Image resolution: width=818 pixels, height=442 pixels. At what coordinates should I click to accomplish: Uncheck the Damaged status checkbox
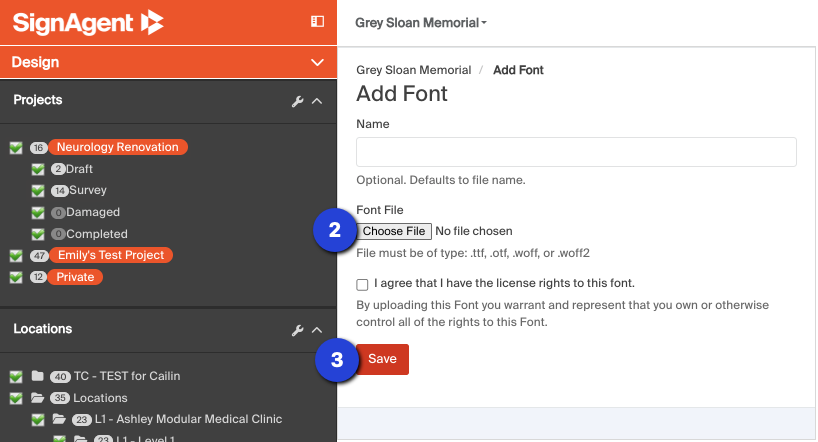(x=38, y=213)
